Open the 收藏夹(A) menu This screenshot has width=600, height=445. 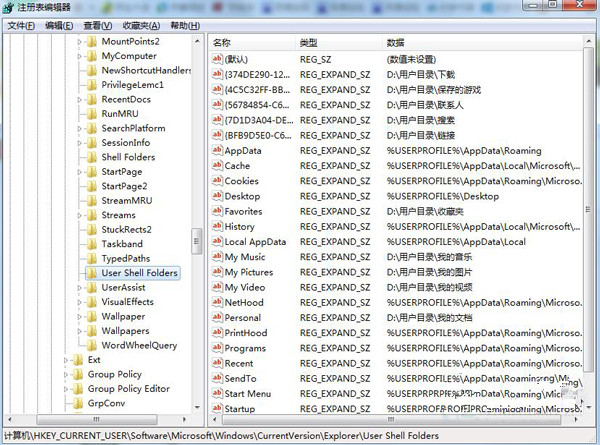(x=141, y=26)
